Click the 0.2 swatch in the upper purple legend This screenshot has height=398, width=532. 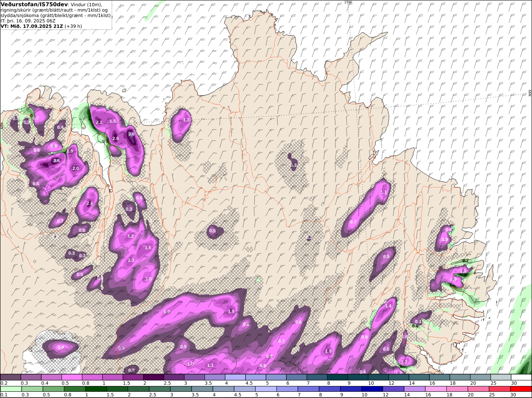pyautogui.click(x=10, y=377)
